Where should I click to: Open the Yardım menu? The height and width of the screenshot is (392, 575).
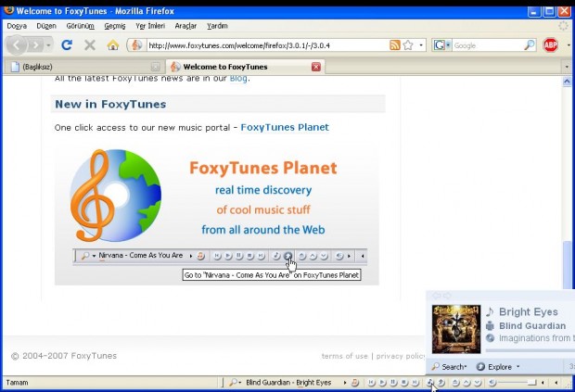(217, 26)
